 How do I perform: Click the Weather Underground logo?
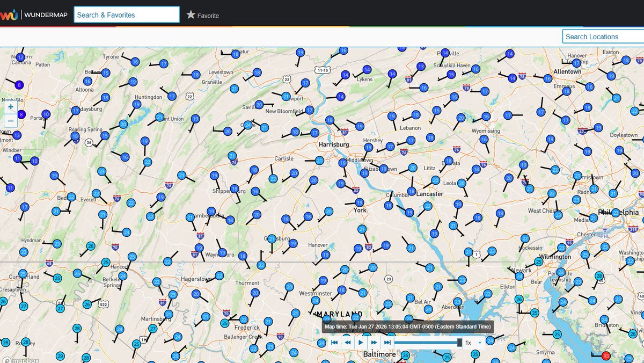coord(9,15)
